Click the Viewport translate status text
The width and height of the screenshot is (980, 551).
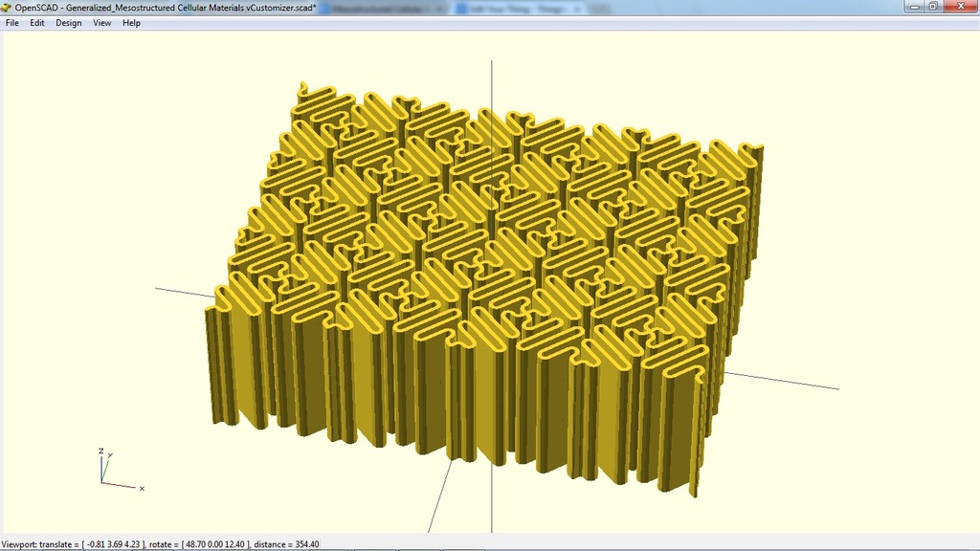pos(74,544)
